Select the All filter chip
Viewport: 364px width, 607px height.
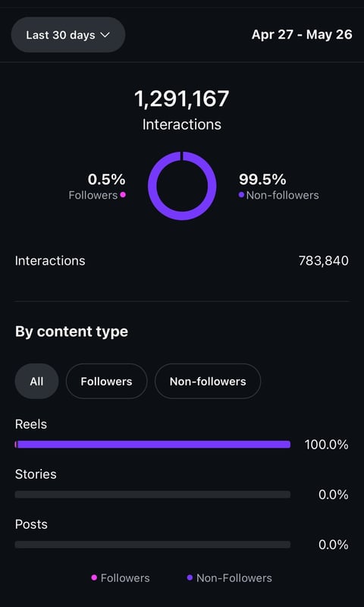(x=36, y=382)
